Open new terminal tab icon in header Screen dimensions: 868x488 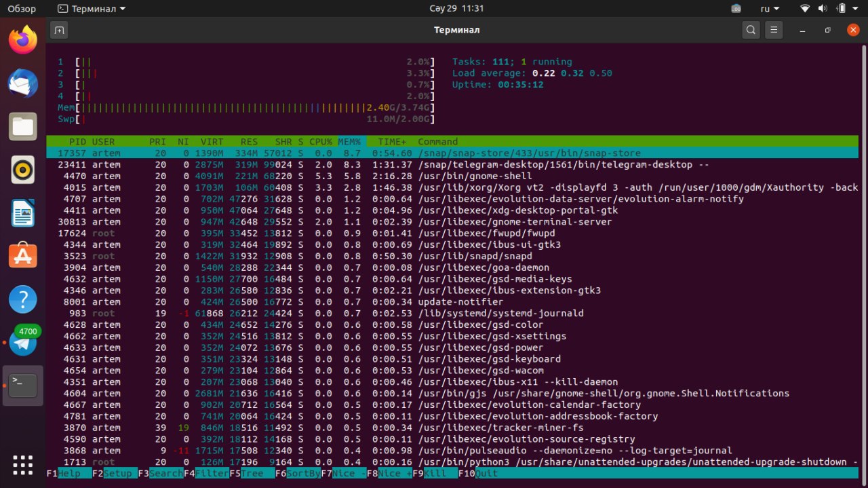point(59,30)
